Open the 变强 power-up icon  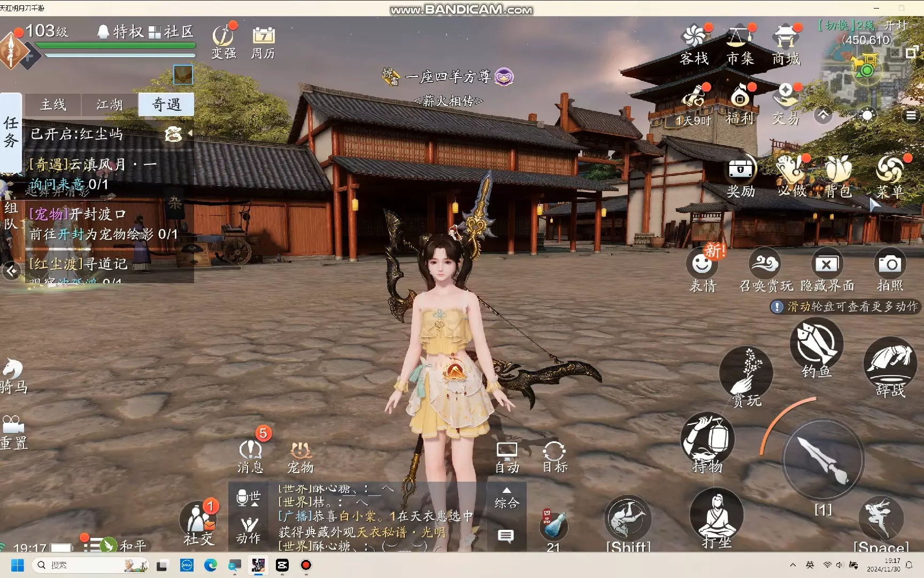tap(224, 41)
